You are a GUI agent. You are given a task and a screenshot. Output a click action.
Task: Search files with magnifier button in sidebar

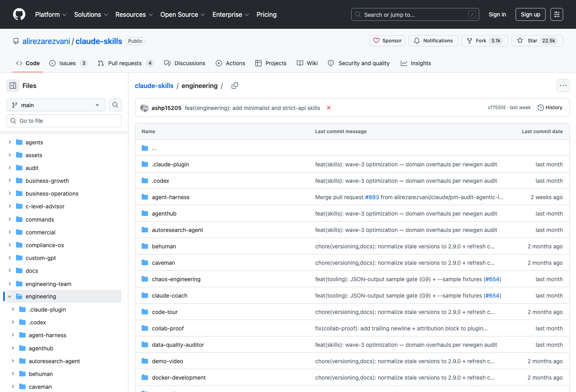click(115, 105)
